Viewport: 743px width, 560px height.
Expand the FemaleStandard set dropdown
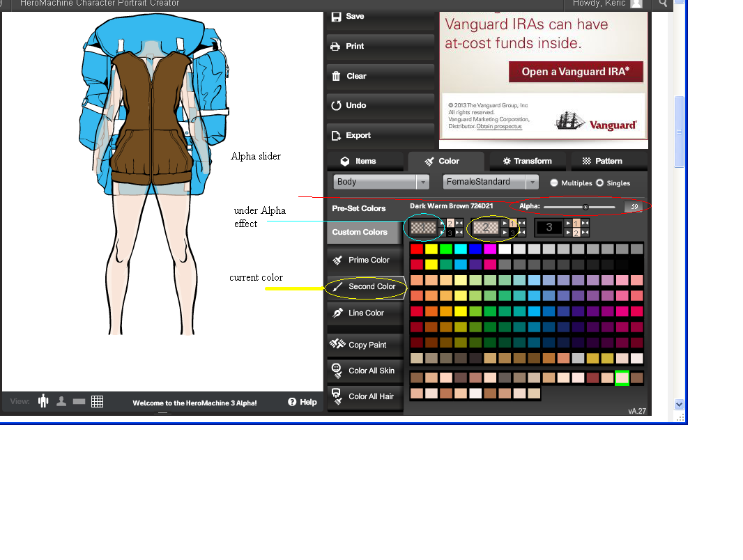[491, 182]
